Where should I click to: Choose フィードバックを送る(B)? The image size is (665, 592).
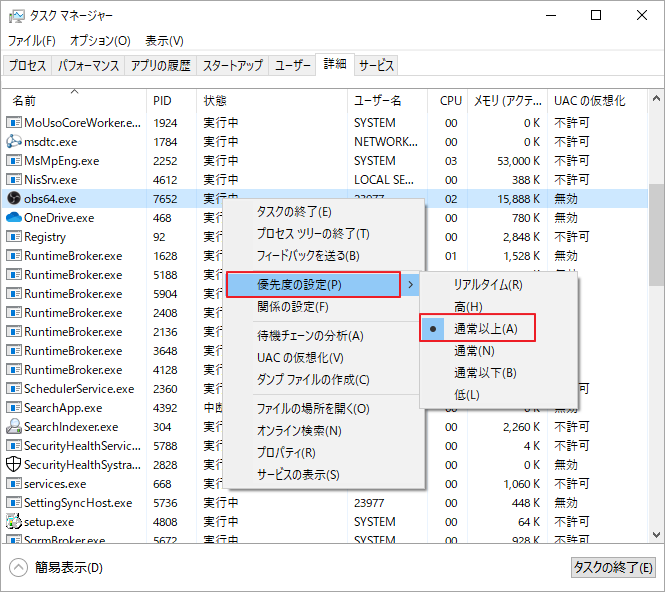click(324, 255)
